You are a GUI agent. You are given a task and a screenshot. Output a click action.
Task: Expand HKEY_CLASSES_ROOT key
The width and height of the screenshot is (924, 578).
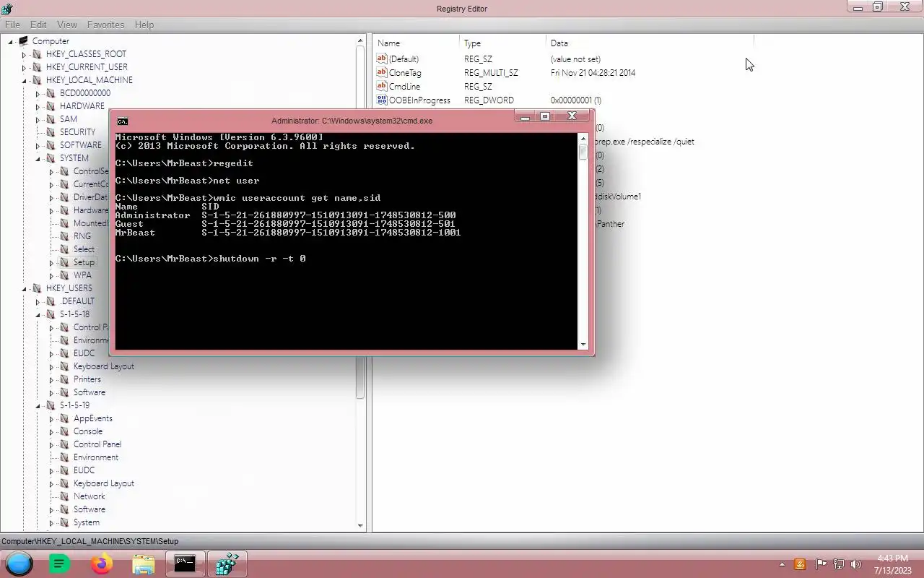[24, 54]
